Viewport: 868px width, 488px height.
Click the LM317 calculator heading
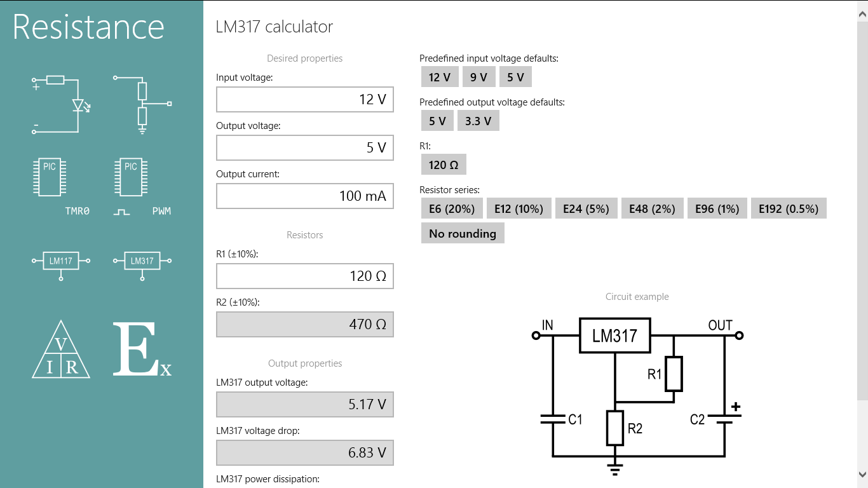point(275,27)
